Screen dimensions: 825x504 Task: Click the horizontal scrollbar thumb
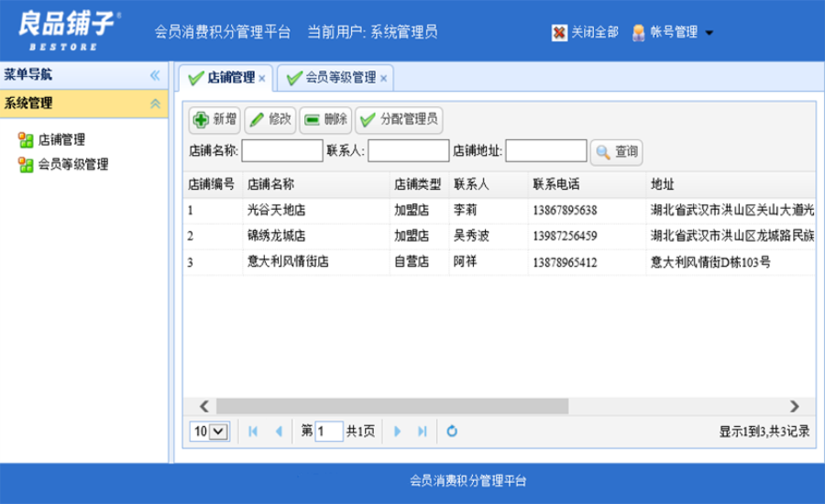pos(392,406)
